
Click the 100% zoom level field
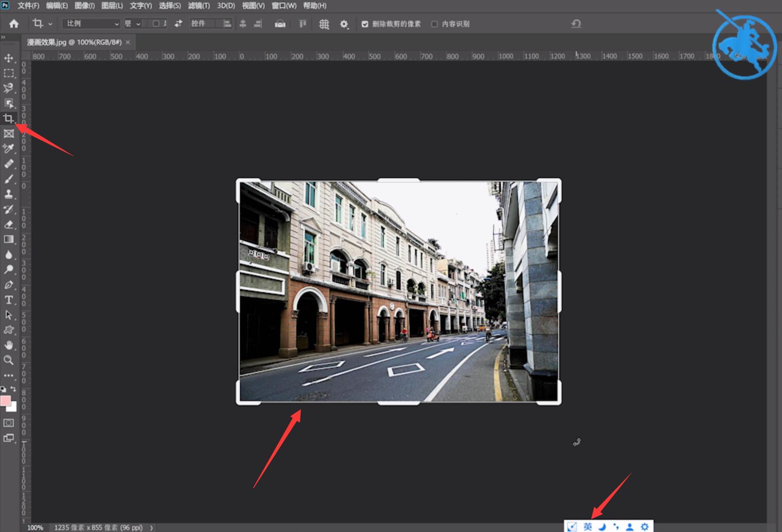[x=35, y=527]
